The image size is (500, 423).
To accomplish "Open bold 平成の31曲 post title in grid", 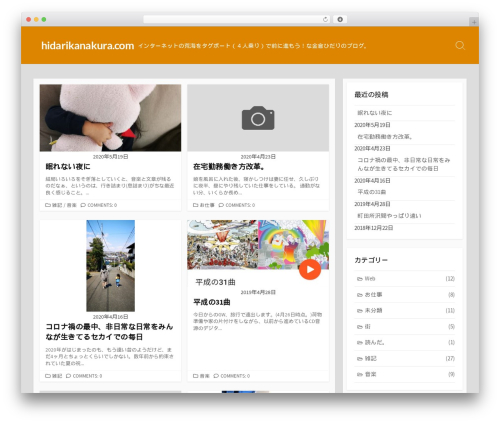I will pyautogui.click(x=212, y=302).
